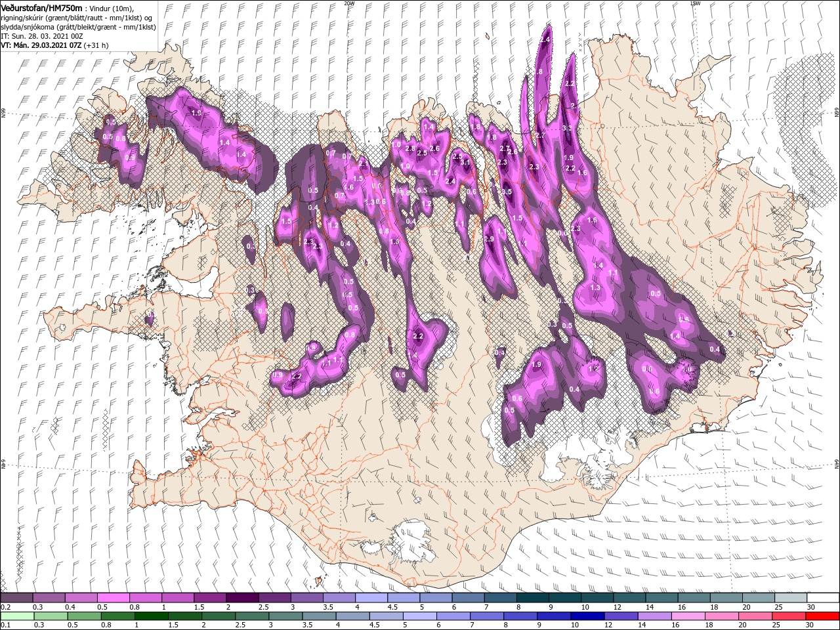This screenshot has height=630, width=840.
Task: Select snow legend swatch between 3 and 3.5
Action: [x=306, y=598]
